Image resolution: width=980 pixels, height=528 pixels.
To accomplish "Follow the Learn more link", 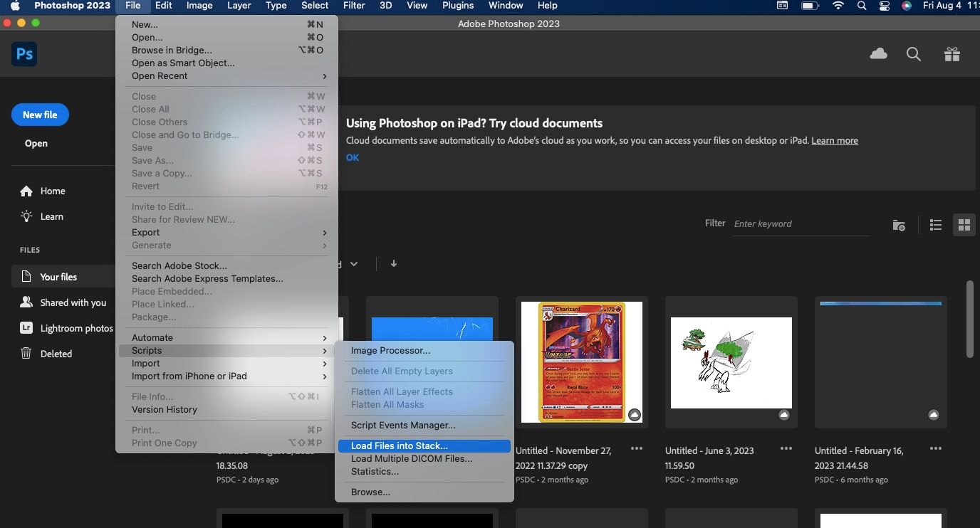I will tap(835, 141).
